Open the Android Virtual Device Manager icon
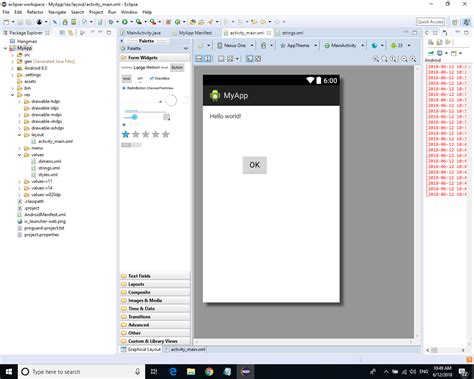The height and width of the screenshot is (379, 474). pyautogui.click(x=73, y=22)
